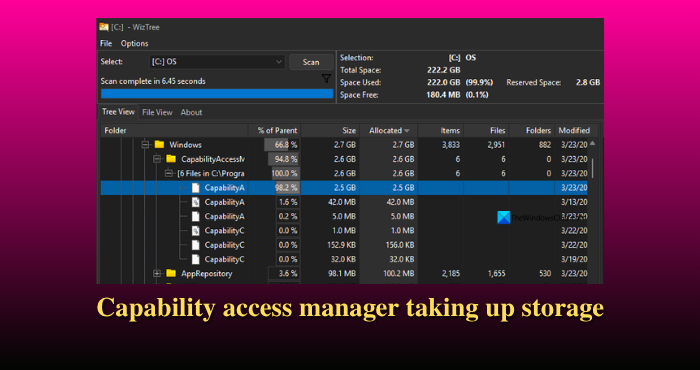
Task: Click the Scan button
Action: (311, 62)
